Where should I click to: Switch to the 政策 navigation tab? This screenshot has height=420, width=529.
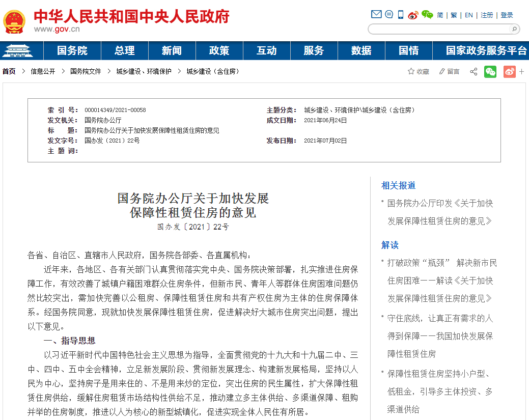[x=219, y=50]
